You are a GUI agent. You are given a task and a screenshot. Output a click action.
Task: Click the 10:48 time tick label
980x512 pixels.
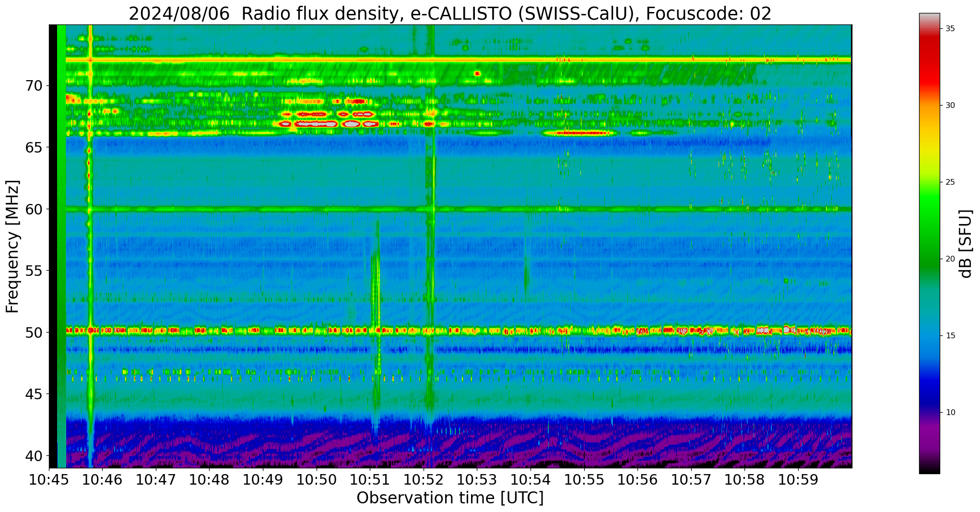coord(210,479)
